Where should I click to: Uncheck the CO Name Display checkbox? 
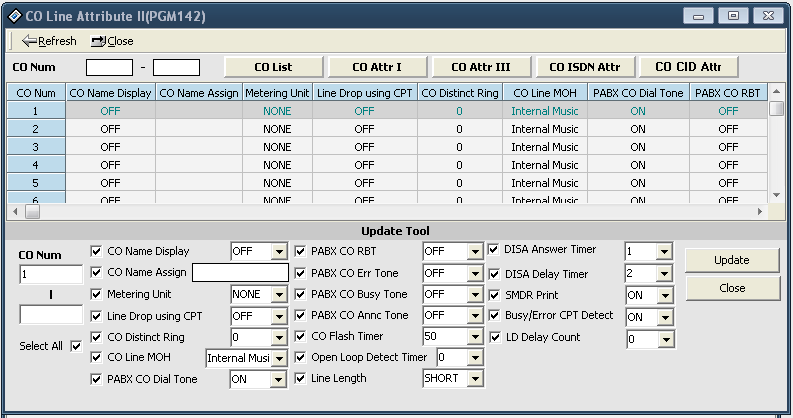point(96,251)
